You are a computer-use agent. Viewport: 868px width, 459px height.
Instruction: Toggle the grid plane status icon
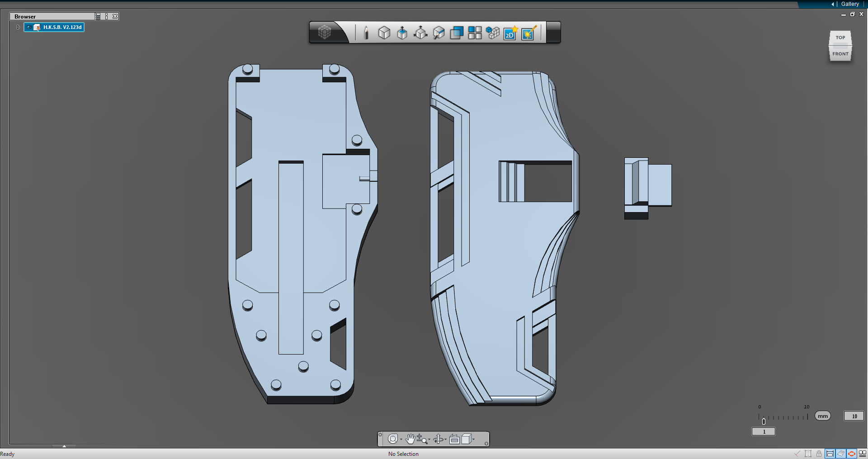click(840, 454)
